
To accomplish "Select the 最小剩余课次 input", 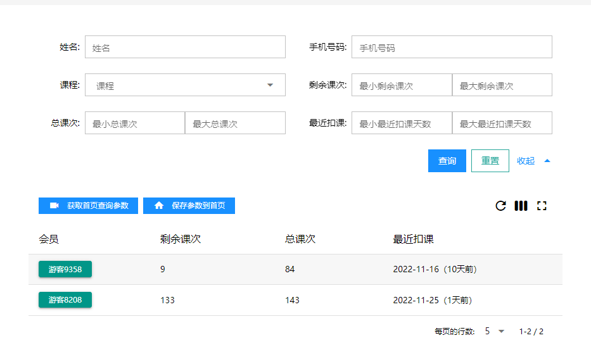I will tap(402, 85).
